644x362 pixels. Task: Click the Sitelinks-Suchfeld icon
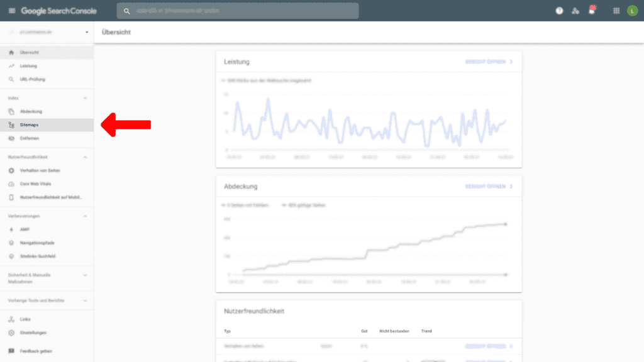[11, 256]
